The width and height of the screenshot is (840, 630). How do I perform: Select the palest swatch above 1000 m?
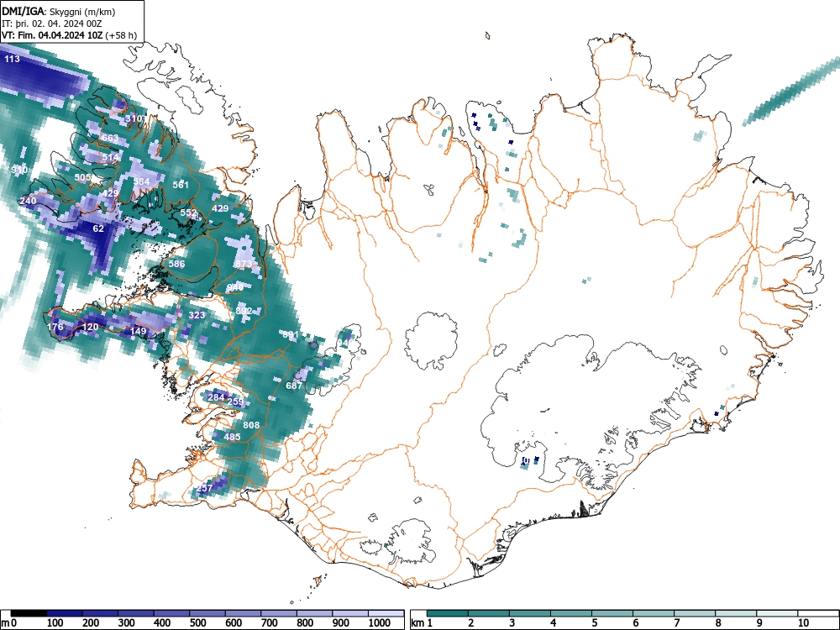click(x=386, y=613)
